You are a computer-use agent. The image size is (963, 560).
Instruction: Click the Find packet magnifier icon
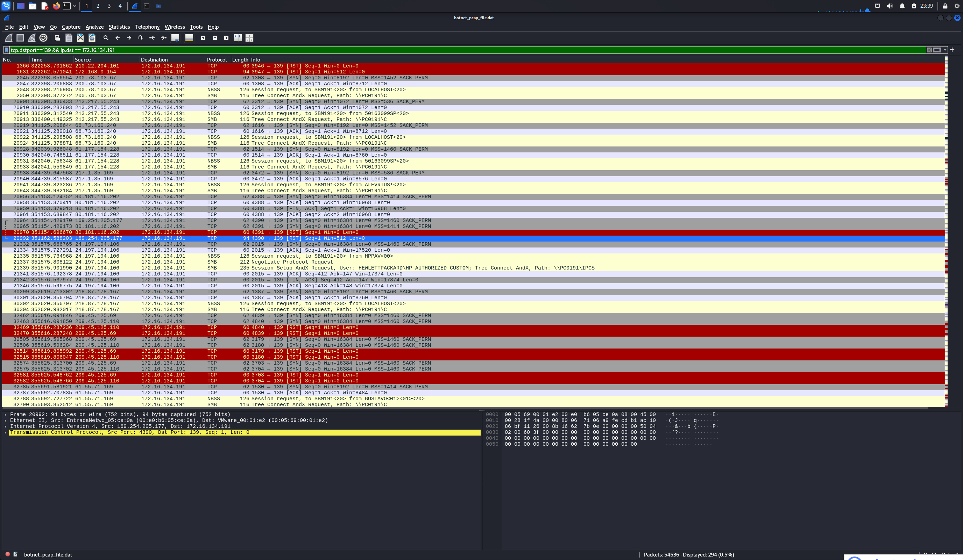click(x=106, y=38)
